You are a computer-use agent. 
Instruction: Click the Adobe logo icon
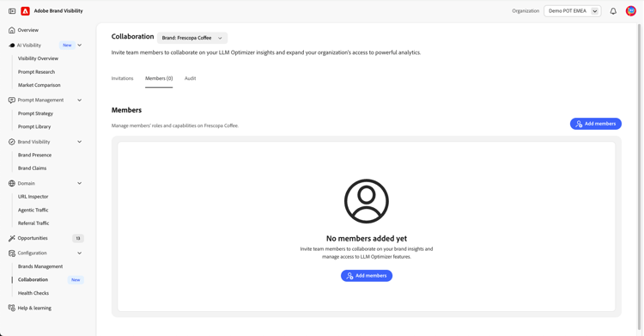(x=26, y=11)
